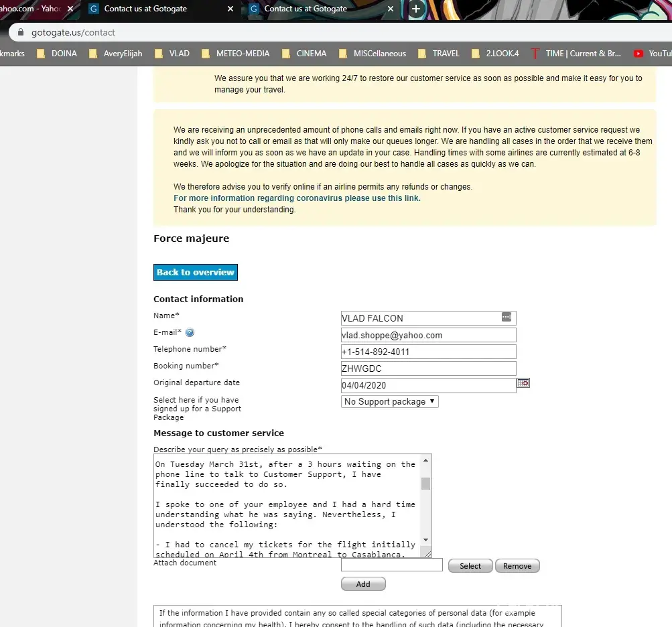The image size is (672, 627).
Task: Switch to second Contact us at Gotogate tab
Action: click(320, 9)
